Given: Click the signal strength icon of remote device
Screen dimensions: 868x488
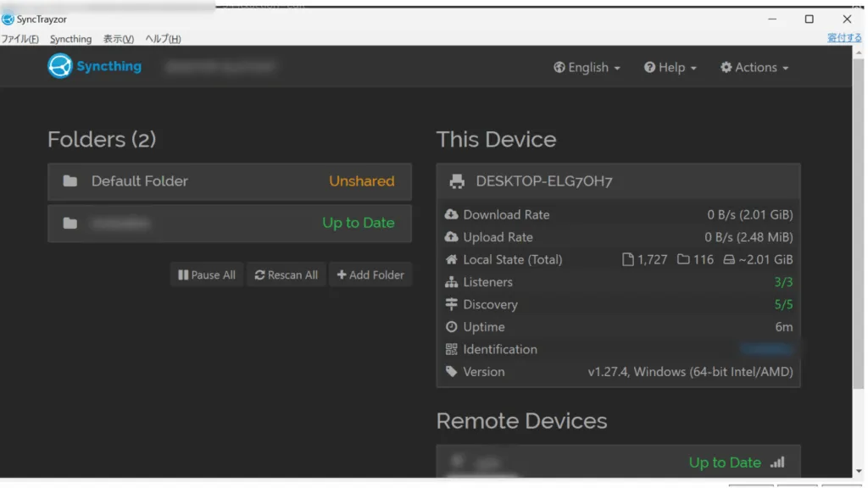Looking at the screenshot, I should (778, 462).
